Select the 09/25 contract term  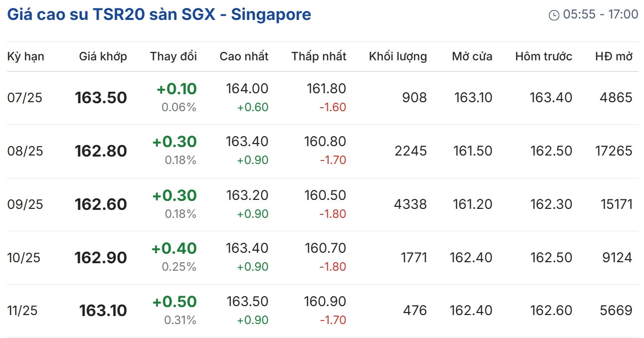tap(25, 204)
